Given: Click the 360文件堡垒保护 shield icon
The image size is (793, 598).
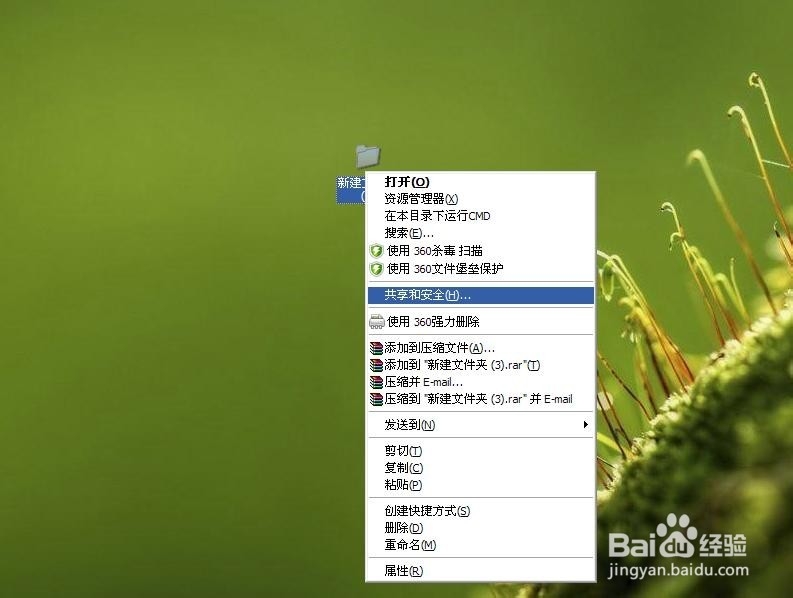Looking at the screenshot, I should pyautogui.click(x=376, y=269).
